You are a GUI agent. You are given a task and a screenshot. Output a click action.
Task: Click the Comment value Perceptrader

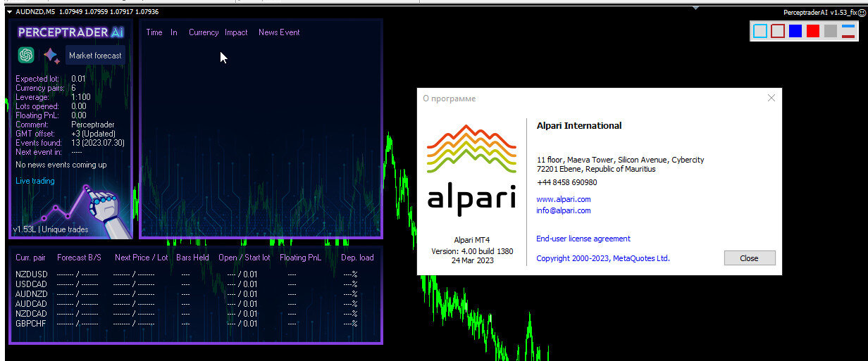93,125
